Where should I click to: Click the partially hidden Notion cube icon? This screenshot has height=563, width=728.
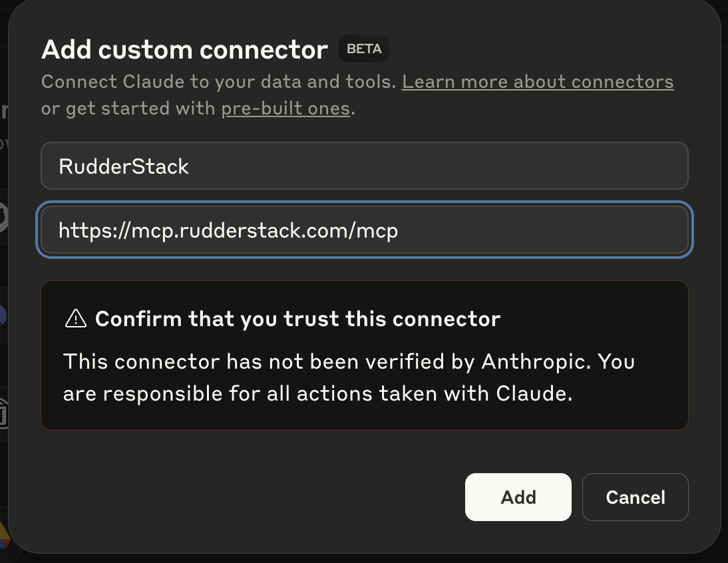[4, 413]
